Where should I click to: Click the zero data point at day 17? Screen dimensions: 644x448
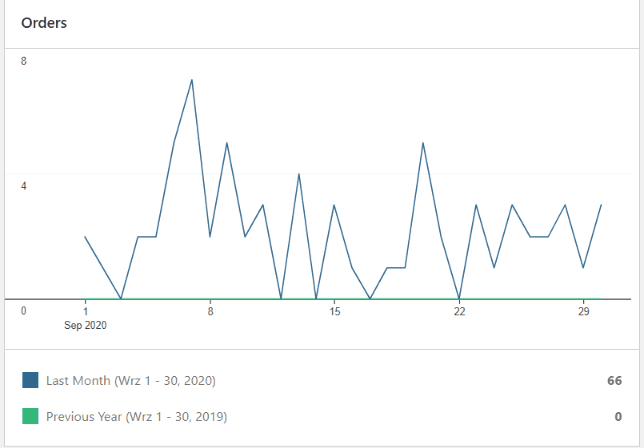(370, 298)
